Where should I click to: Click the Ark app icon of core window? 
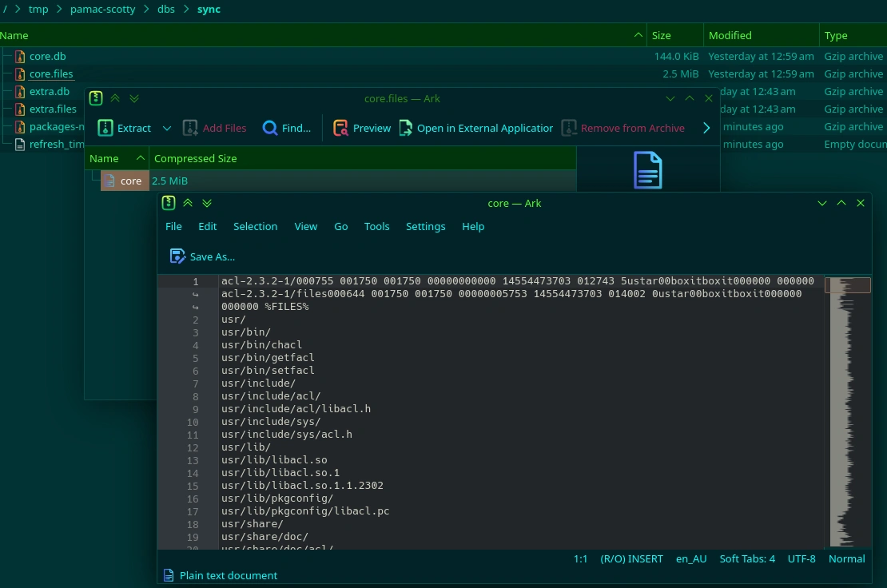169,203
